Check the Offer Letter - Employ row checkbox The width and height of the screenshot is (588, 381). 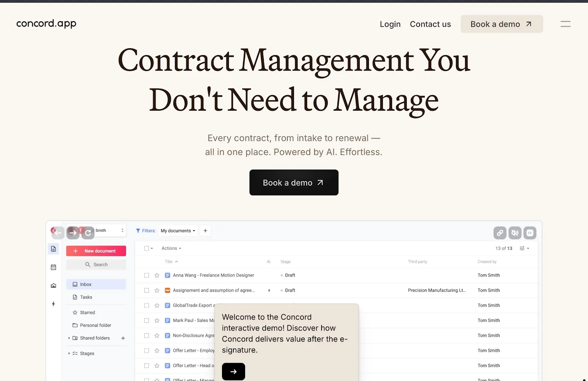[147, 350]
